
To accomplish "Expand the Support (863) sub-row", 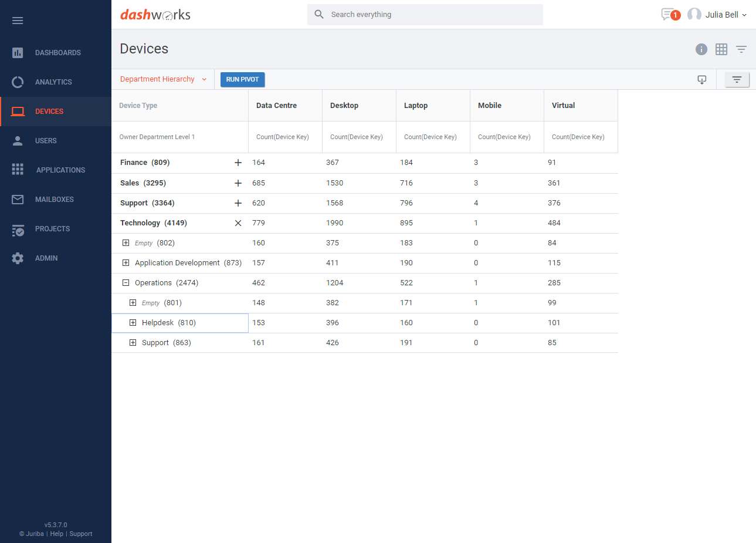I will (x=133, y=342).
